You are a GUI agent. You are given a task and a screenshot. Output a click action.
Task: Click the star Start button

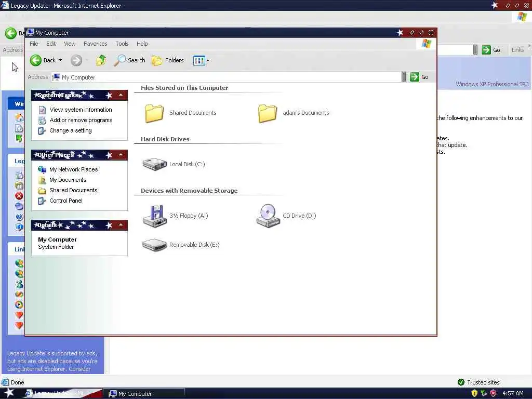click(9, 393)
